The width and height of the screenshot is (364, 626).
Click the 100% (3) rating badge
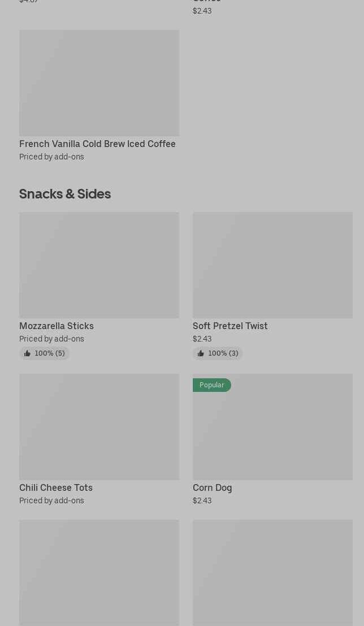[223, 353]
